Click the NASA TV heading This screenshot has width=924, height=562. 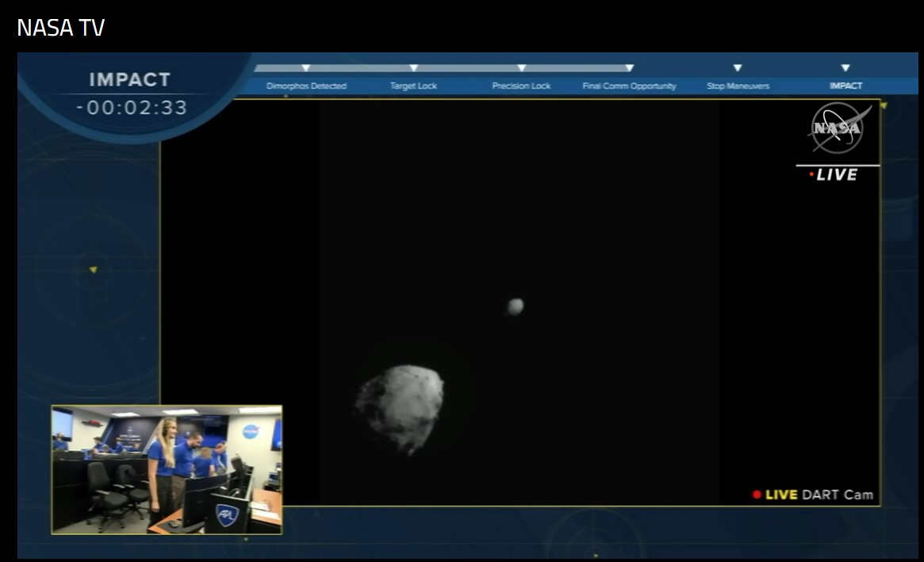[x=61, y=29]
